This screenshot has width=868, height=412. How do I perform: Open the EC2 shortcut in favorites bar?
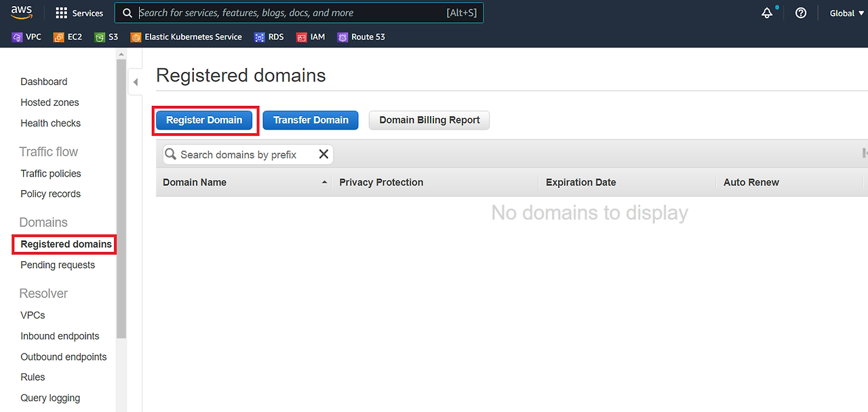coord(68,37)
